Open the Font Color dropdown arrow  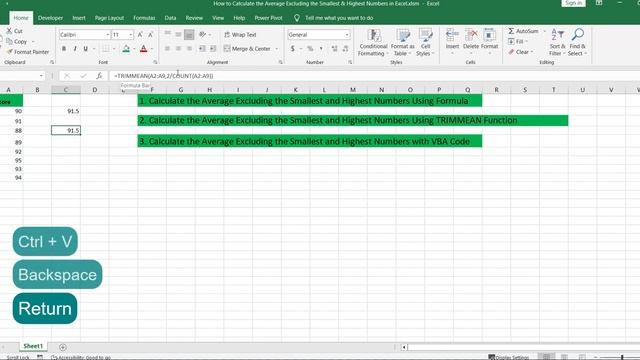coord(152,49)
